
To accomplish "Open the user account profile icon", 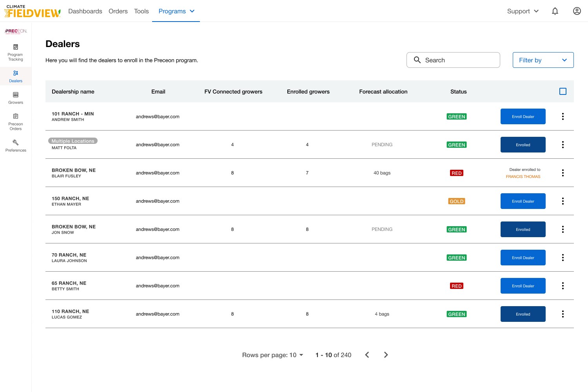I will (577, 11).
